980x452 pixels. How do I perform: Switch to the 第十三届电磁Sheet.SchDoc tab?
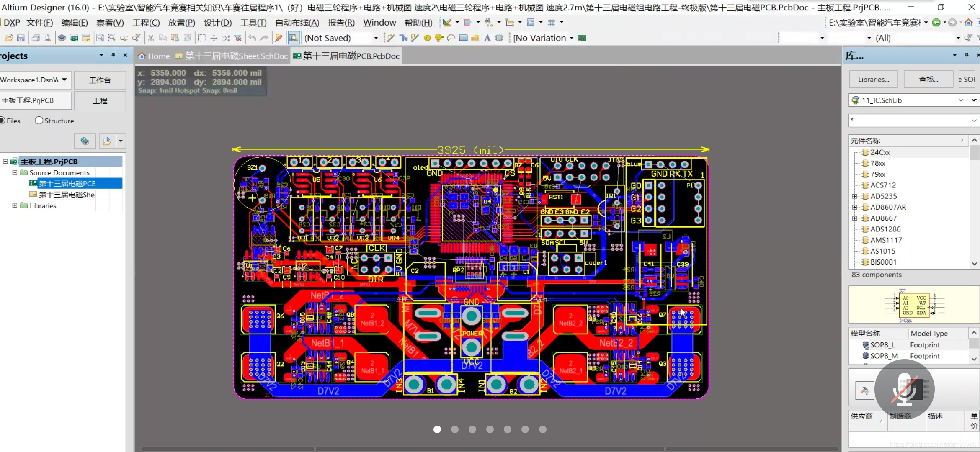pyautogui.click(x=232, y=56)
